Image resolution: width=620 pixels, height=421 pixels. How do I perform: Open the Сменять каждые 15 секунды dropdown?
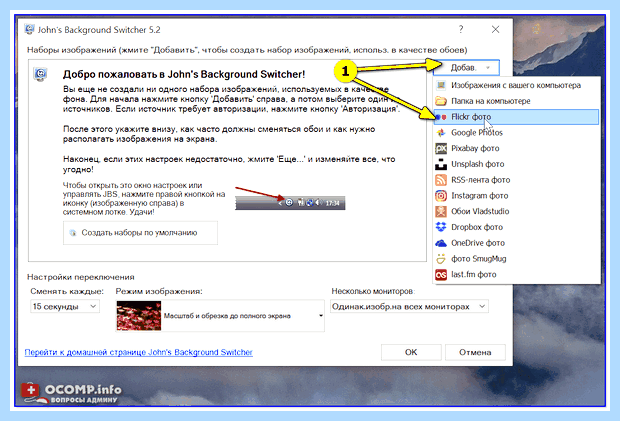(65, 306)
